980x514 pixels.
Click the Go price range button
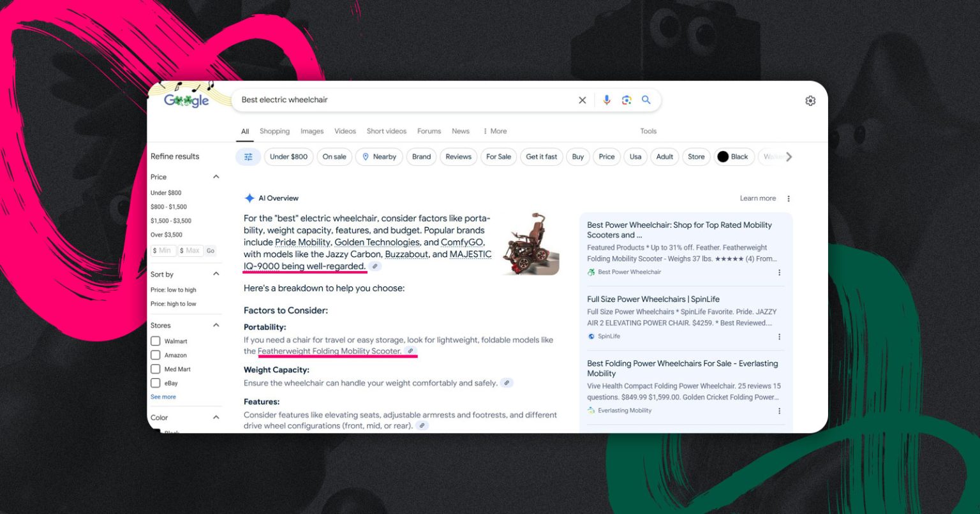point(211,251)
